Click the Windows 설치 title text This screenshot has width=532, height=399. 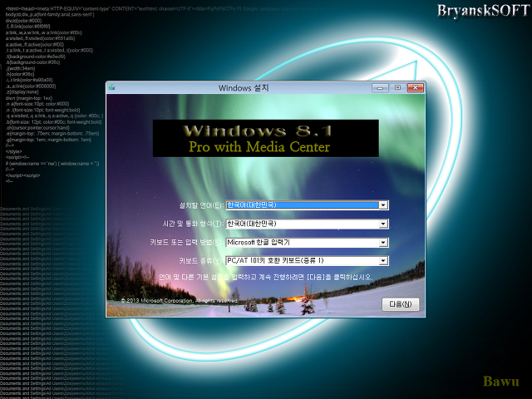pos(244,88)
